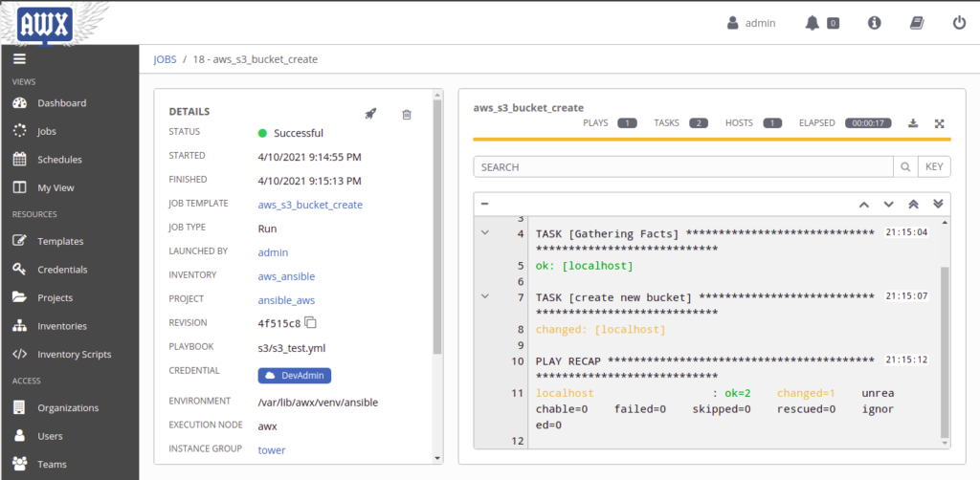This screenshot has width=980, height=480.
Task: Go to previous output page up chevron
Action: 864,204
